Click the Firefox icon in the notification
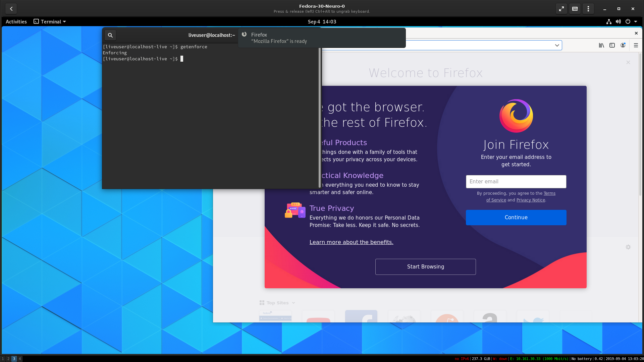This screenshot has height=362, width=644. coord(244,34)
